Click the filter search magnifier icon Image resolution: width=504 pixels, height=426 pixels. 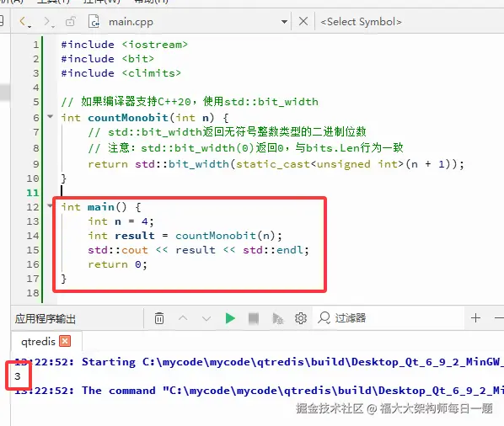[x=324, y=317]
